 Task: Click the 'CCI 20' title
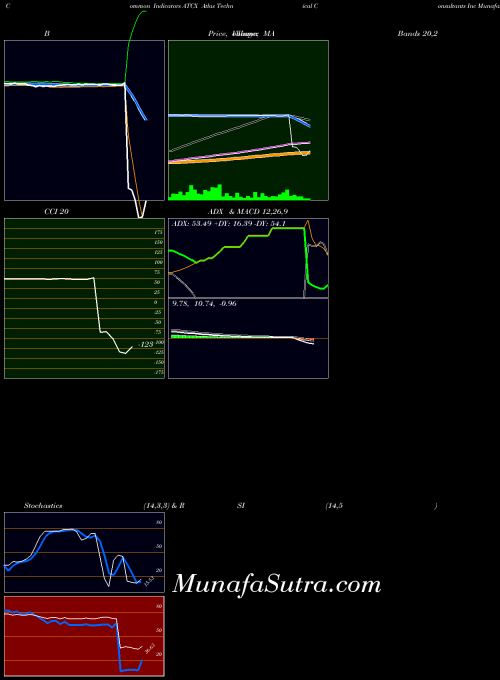pyautogui.click(x=56, y=212)
